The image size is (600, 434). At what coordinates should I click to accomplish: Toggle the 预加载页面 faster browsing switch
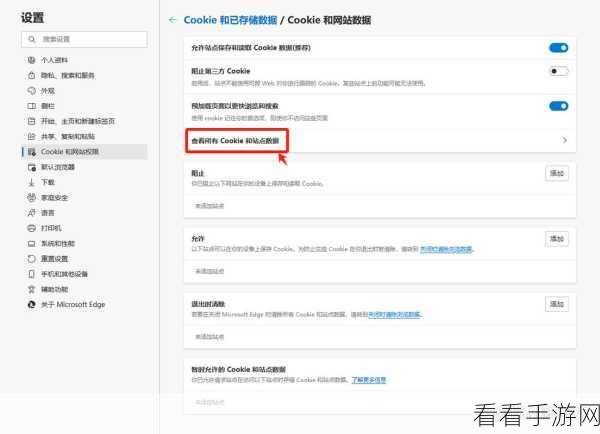tap(559, 106)
